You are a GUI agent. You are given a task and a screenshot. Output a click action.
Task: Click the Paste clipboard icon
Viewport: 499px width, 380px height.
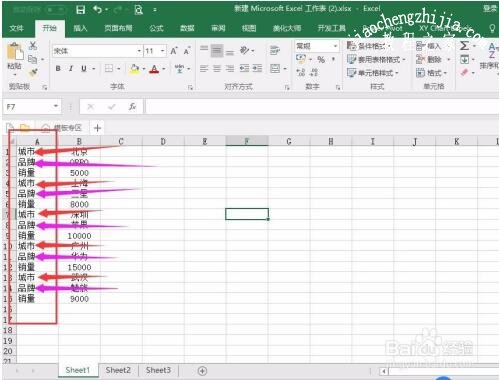15,52
